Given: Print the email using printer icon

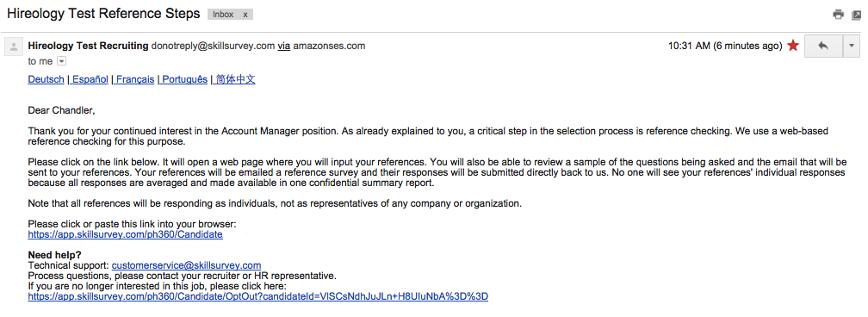Looking at the screenshot, I should click(x=838, y=15).
